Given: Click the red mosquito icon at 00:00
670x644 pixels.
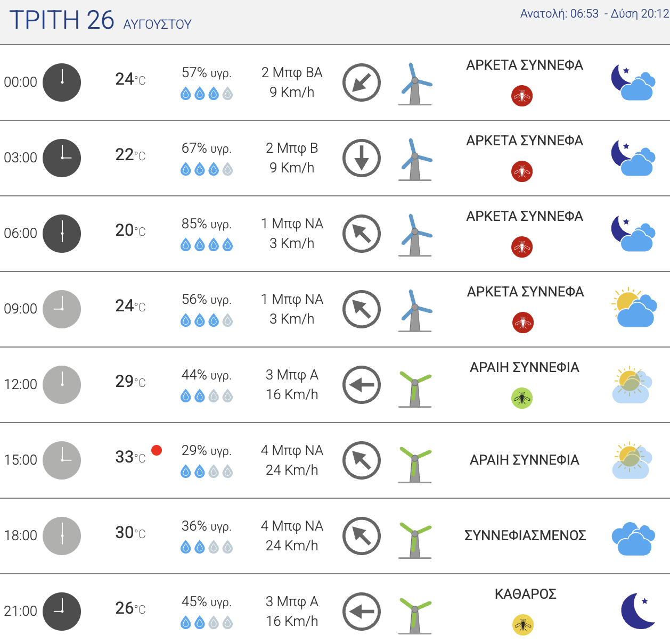Looking at the screenshot, I should click(522, 96).
